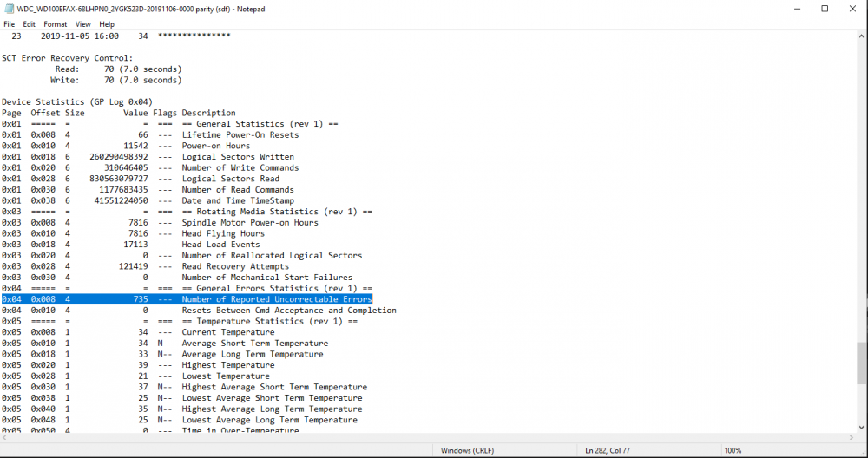Close the Notepad window
Image resolution: width=868 pixels, height=458 pixels.
(x=853, y=9)
